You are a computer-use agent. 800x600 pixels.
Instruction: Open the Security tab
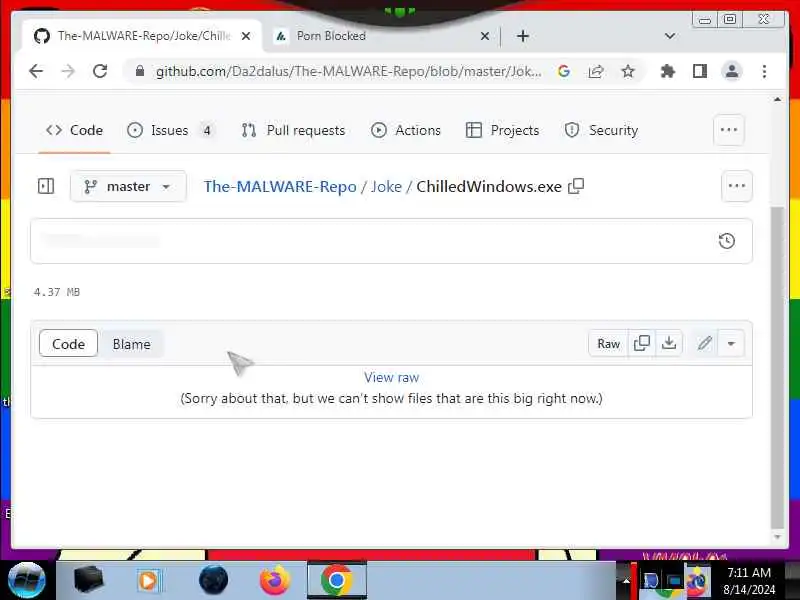[x=602, y=131]
